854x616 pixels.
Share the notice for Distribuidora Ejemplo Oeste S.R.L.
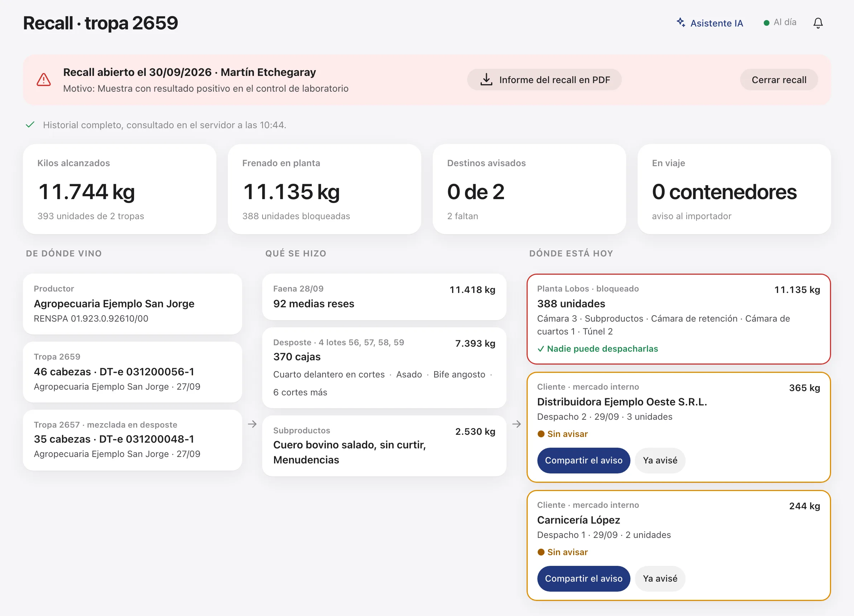[x=583, y=460]
